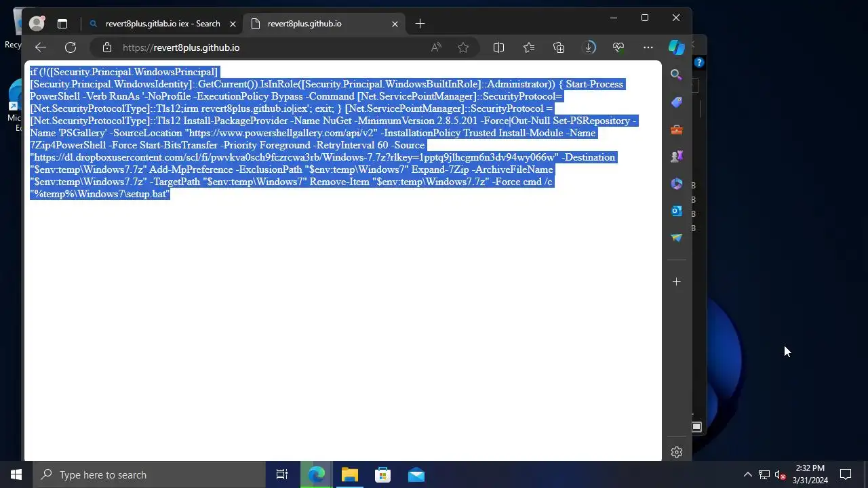Open muted volume tray icon

coord(780,474)
